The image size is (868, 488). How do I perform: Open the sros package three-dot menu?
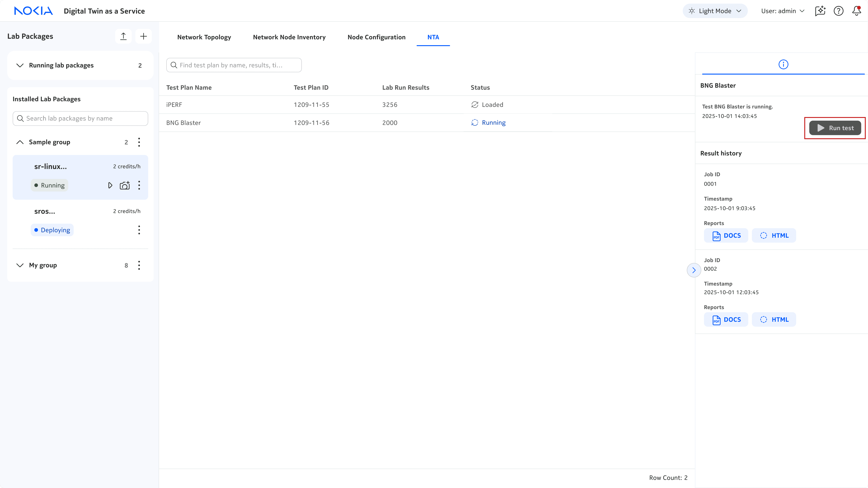click(x=139, y=230)
